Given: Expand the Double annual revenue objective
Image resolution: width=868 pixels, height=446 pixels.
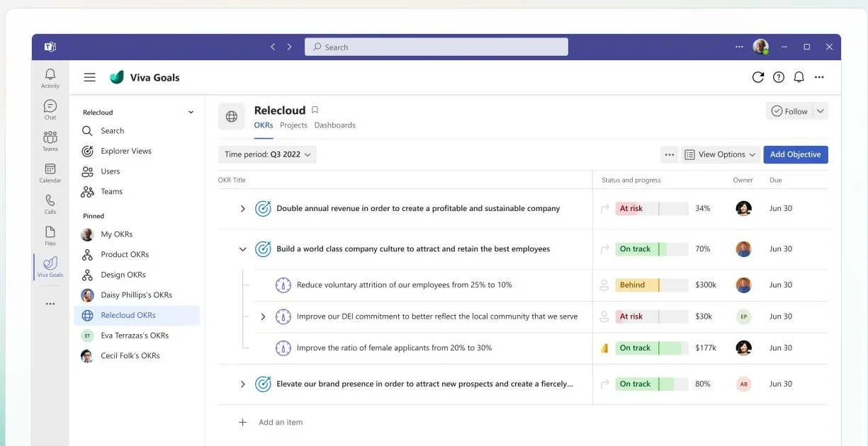Looking at the screenshot, I should (x=242, y=209).
